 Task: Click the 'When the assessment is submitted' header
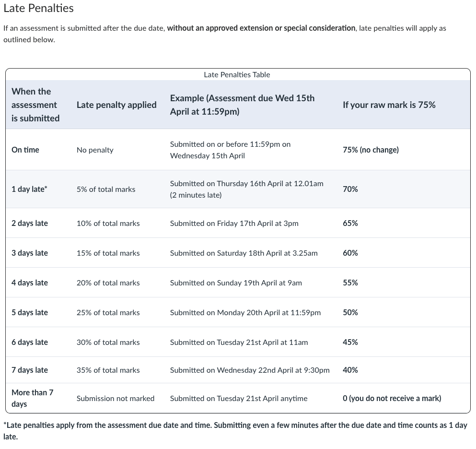pyautogui.click(x=35, y=105)
